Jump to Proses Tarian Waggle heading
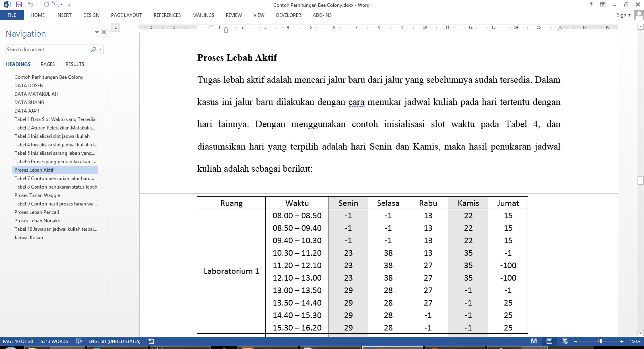 coord(37,195)
